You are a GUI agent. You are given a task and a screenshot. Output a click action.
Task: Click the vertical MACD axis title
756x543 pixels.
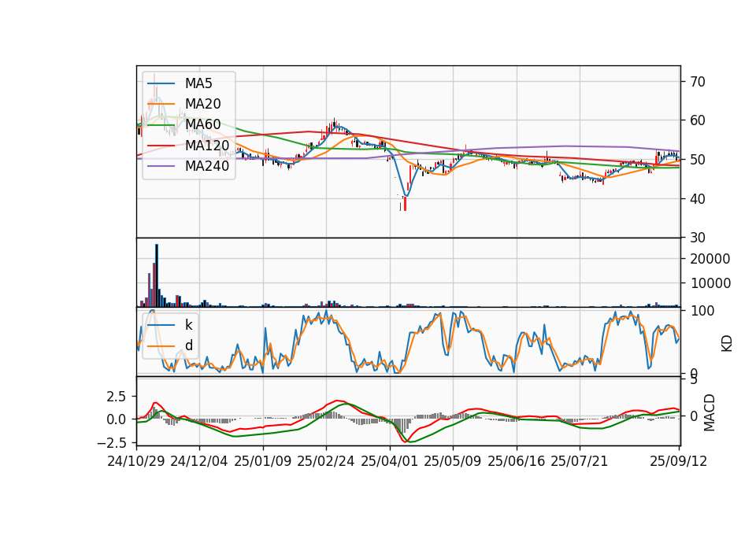pos(710,412)
